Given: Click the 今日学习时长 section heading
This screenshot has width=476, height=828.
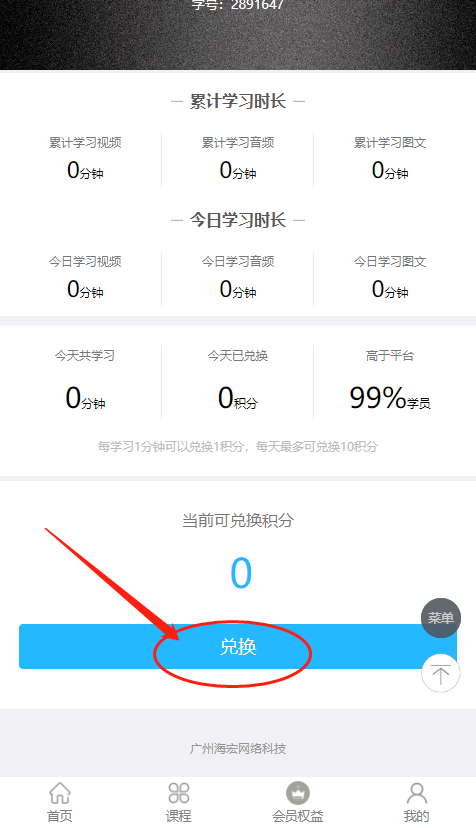Looking at the screenshot, I should click(x=238, y=220).
